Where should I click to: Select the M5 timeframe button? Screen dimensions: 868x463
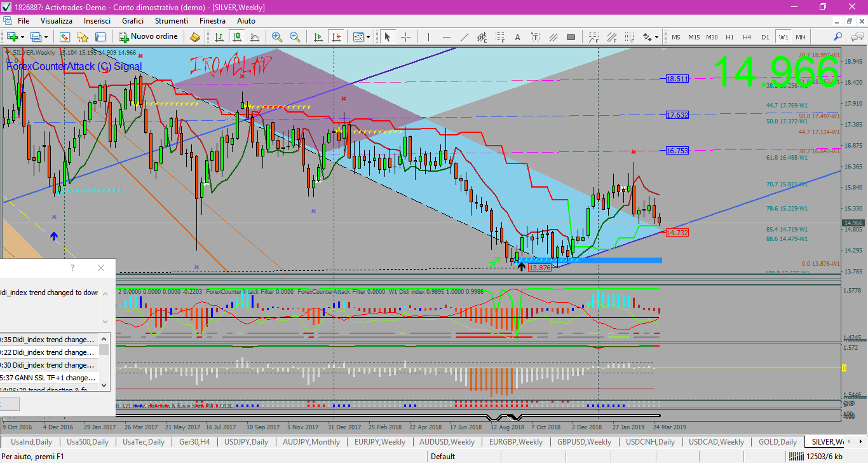tap(676, 37)
